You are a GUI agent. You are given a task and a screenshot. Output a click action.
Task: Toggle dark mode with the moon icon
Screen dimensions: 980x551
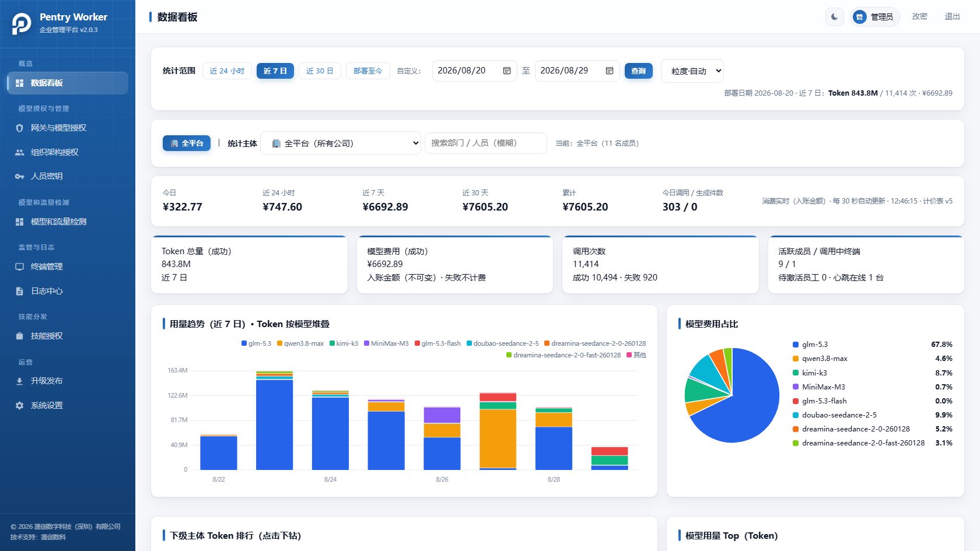point(835,17)
